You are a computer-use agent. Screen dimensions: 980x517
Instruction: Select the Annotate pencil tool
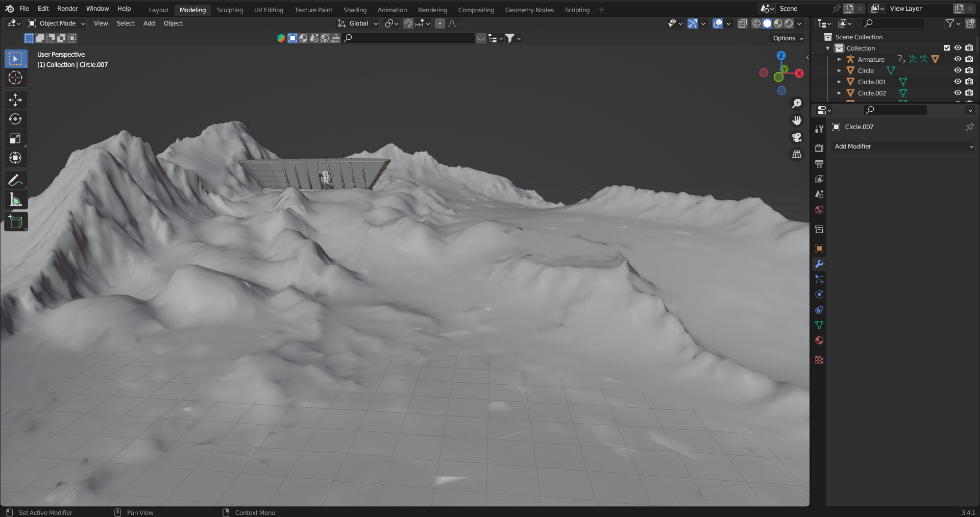[x=15, y=181]
